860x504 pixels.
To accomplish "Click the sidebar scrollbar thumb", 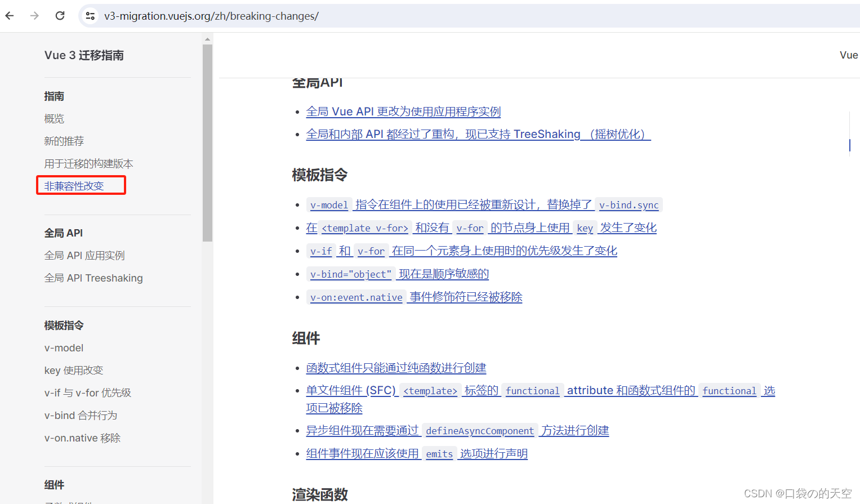I will coord(207,143).
